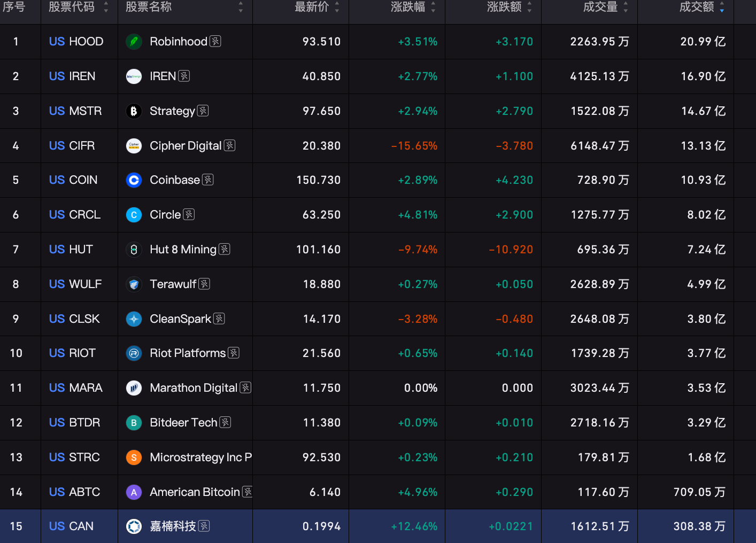Sort table by 最新价 column
This screenshot has width=756, height=543.
pos(337,7)
